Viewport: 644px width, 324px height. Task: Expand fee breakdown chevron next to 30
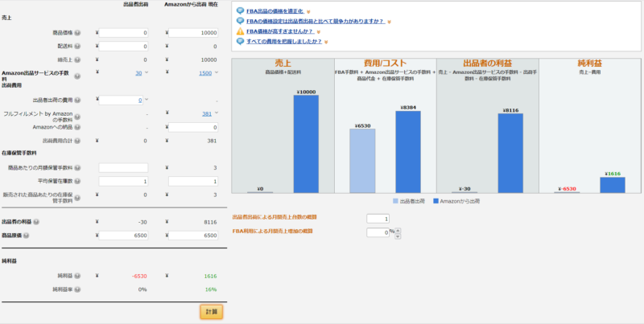click(x=147, y=72)
